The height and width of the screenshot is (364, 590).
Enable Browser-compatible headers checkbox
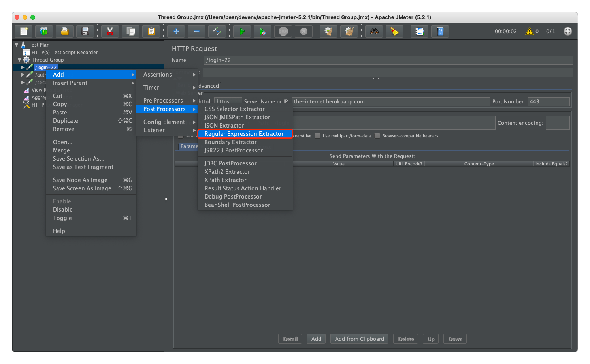click(377, 136)
